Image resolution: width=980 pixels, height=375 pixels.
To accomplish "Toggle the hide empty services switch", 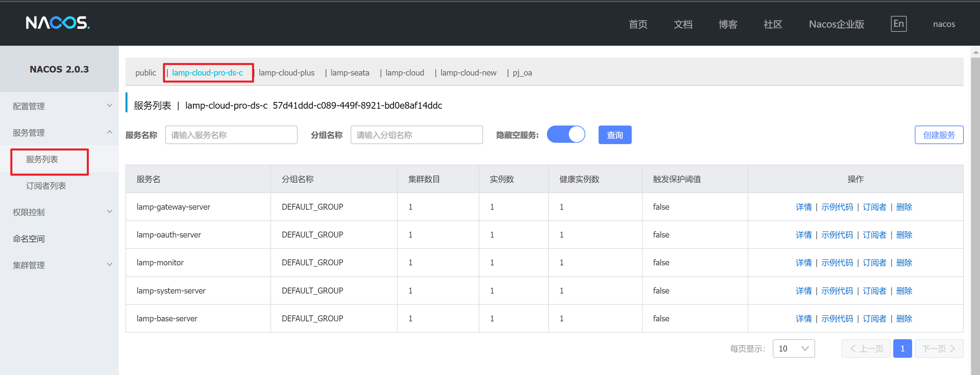I will (566, 135).
